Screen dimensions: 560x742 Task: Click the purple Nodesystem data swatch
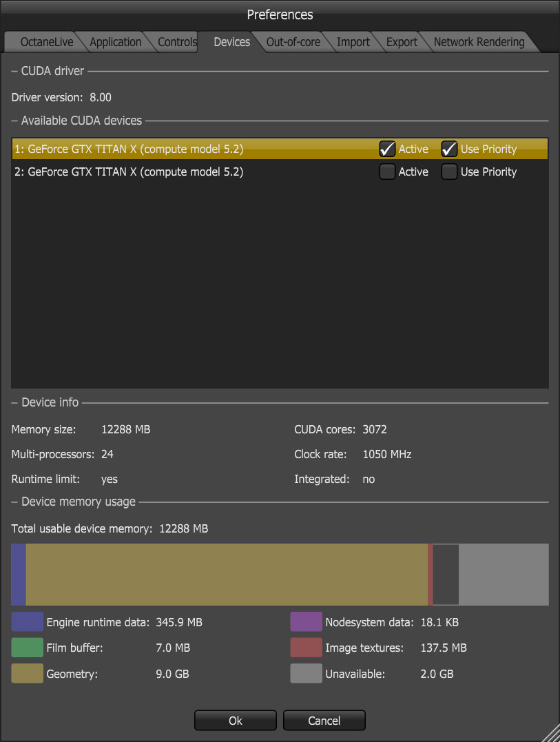tap(306, 622)
